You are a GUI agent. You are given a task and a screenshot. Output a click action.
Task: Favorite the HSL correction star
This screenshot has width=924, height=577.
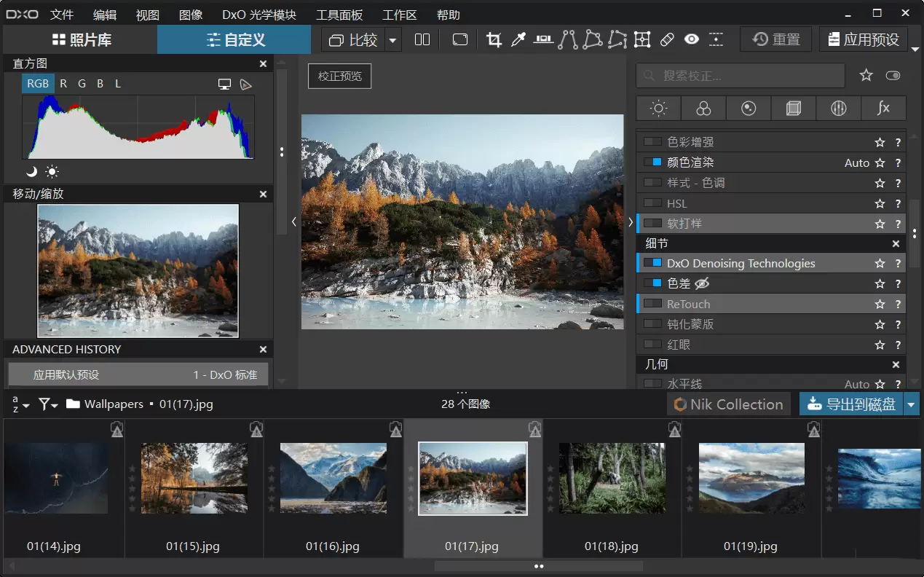[880, 204]
